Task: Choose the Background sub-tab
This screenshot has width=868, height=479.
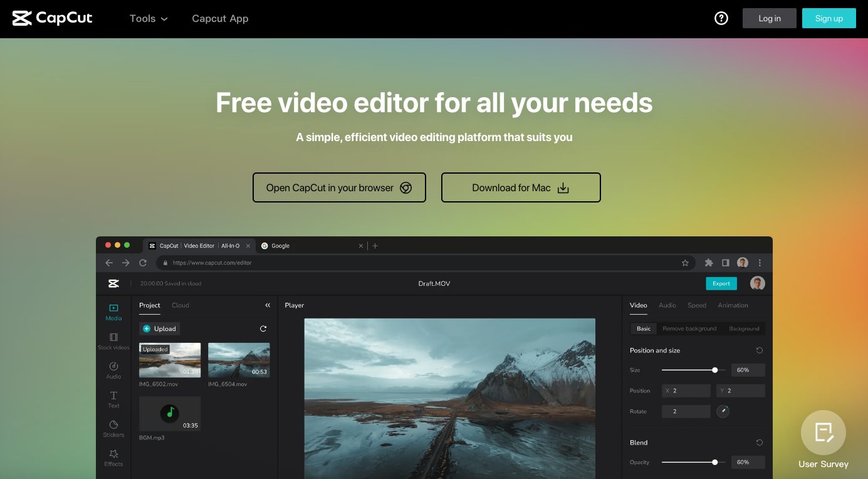Action: click(744, 329)
